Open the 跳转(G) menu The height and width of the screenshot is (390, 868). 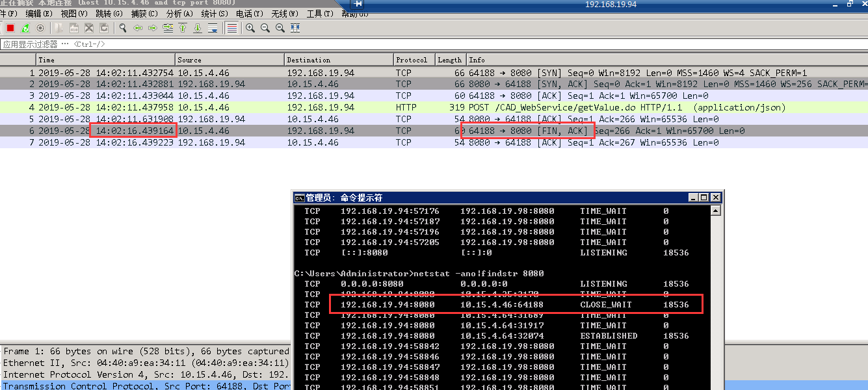pyautogui.click(x=109, y=14)
